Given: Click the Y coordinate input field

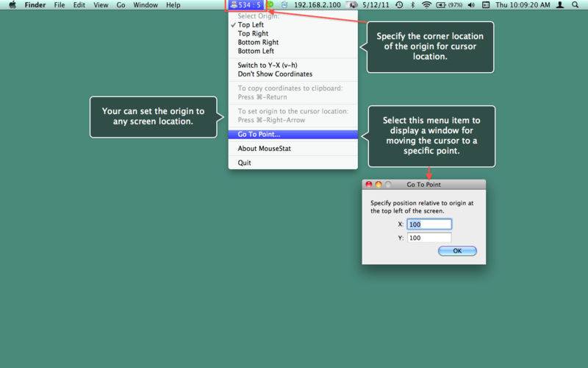Looking at the screenshot, I should point(429,238).
